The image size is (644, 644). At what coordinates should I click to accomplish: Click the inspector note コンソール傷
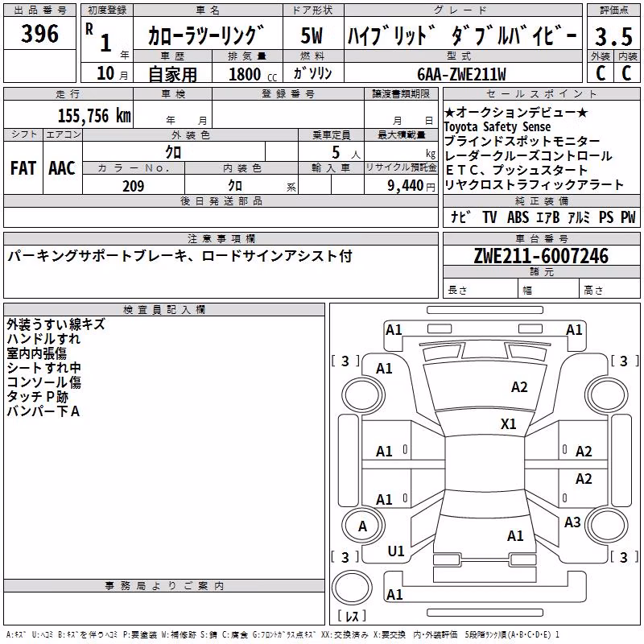[x=44, y=382]
